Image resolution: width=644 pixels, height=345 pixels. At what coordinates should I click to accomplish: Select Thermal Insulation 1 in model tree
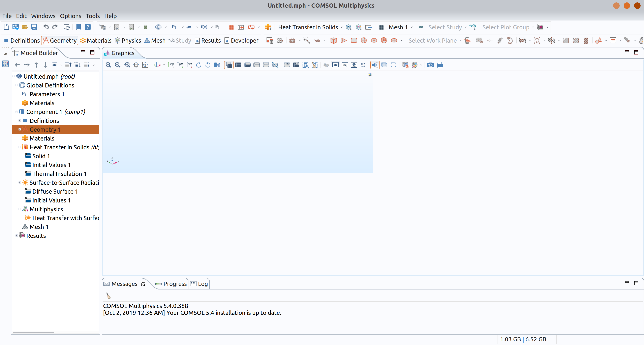coord(59,174)
